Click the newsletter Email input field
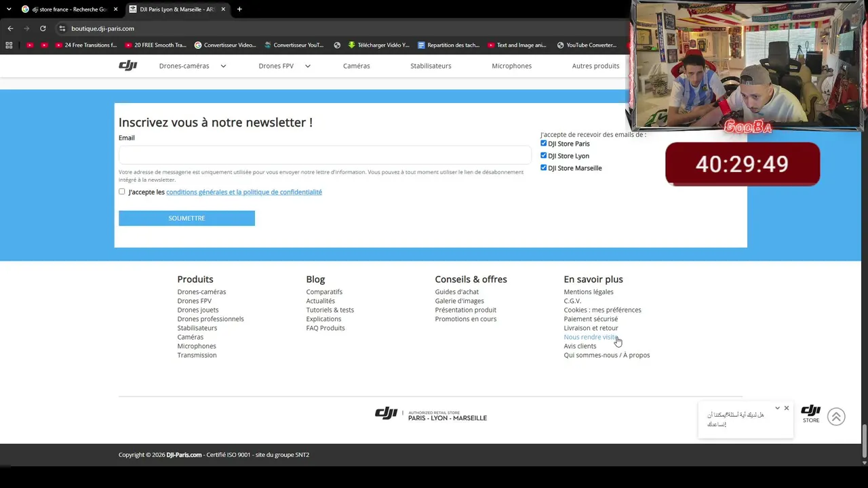868x488 pixels. (x=325, y=155)
